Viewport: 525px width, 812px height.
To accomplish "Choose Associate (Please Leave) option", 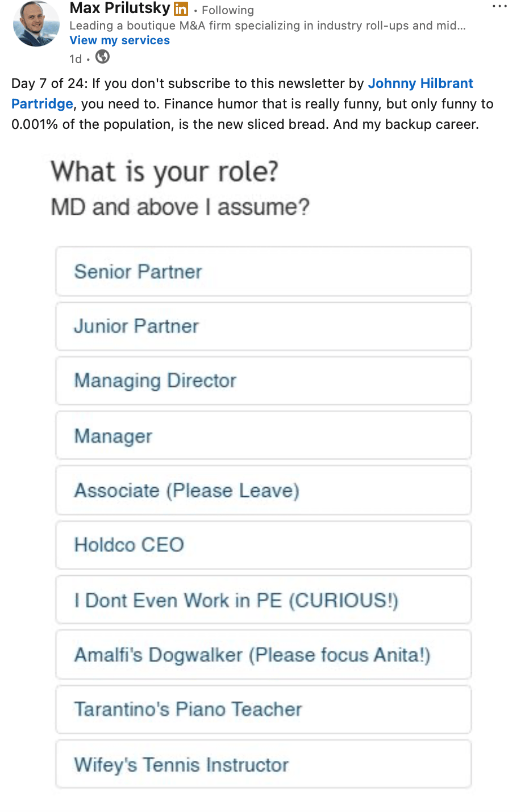I will 263,491.
